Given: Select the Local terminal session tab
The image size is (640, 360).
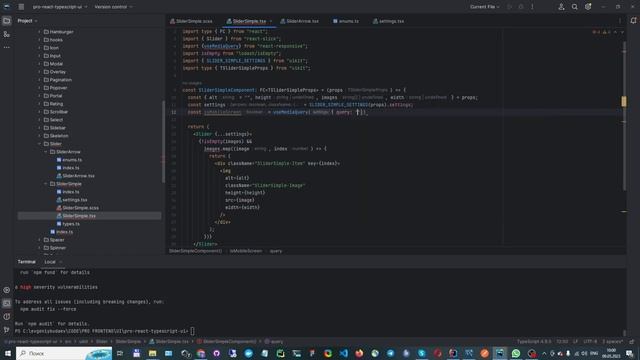Looking at the screenshot, I should click(50, 262).
